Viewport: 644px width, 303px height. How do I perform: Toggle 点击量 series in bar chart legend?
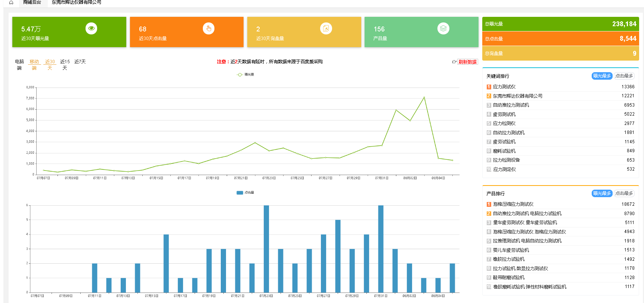click(245, 193)
